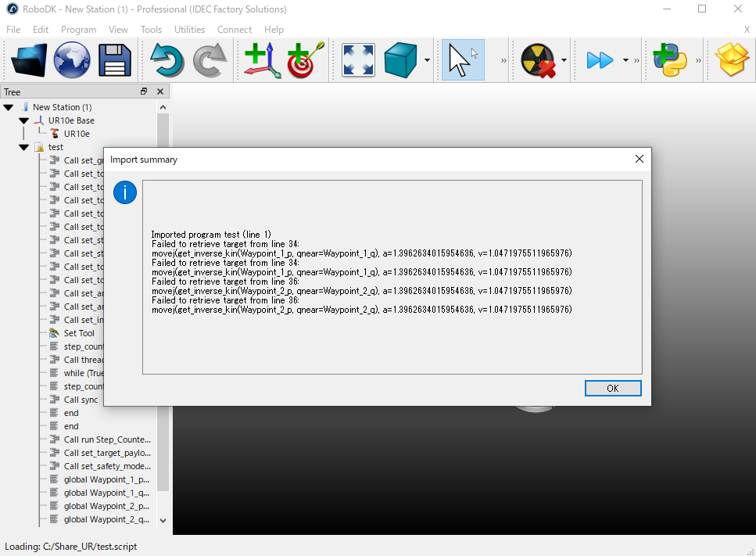Undo the last action
This screenshot has width=756, height=556.
pos(167,60)
